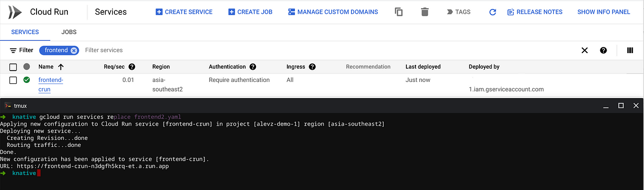Click the Deployed by column header
Viewport: 644px width, 190px height.
coord(484,67)
